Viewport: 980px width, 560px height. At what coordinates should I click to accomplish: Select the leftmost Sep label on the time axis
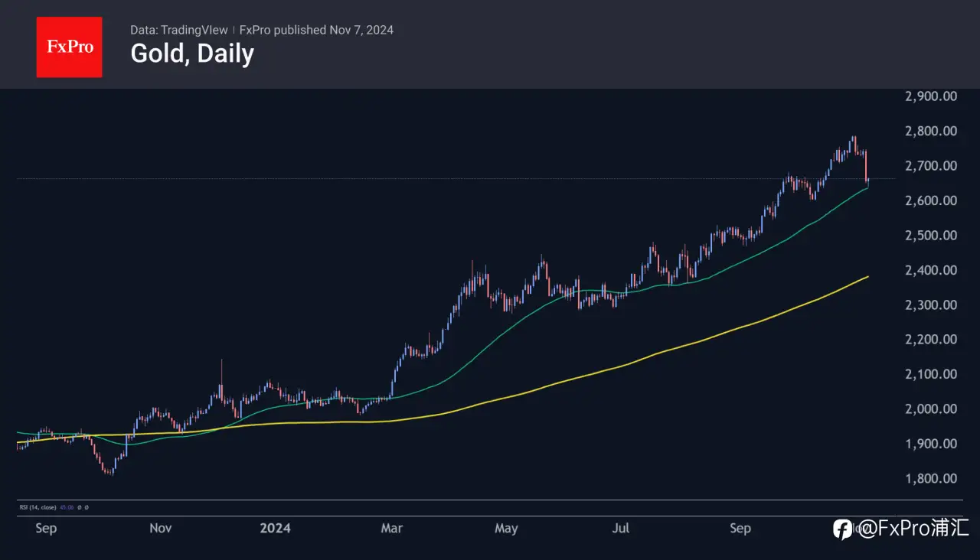tap(46, 528)
